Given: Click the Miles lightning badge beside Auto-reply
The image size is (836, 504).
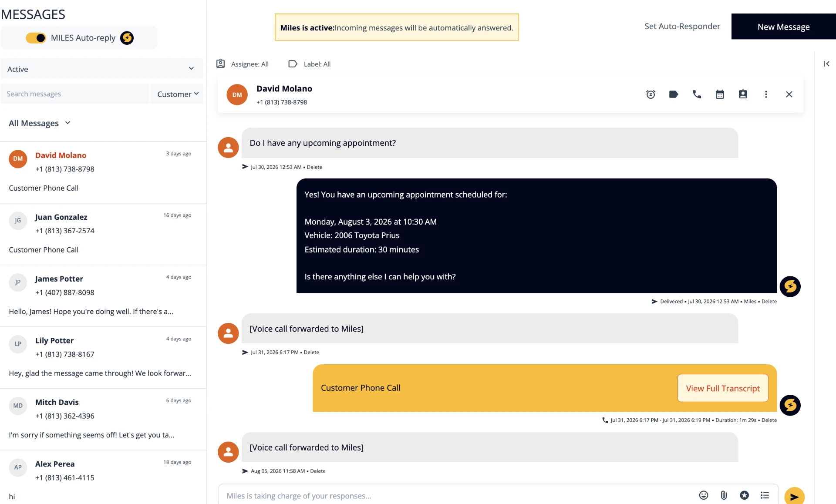Looking at the screenshot, I should pos(127,38).
